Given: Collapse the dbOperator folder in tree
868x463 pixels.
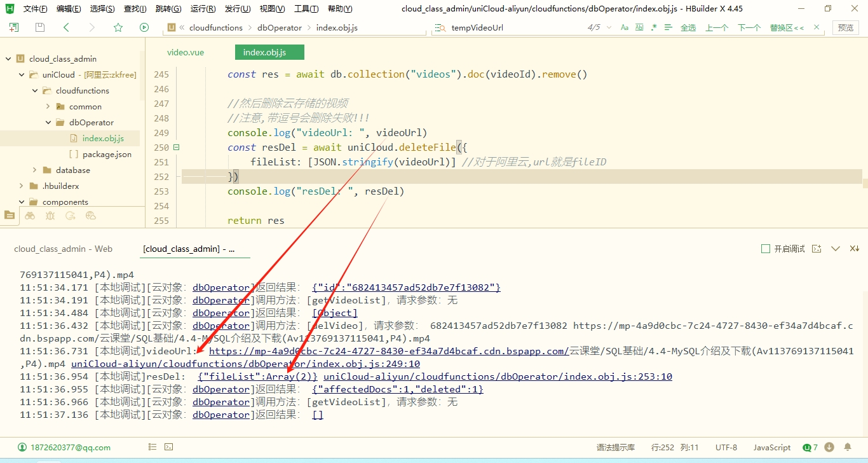Looking at the screenshot, I should pos(48,122).
